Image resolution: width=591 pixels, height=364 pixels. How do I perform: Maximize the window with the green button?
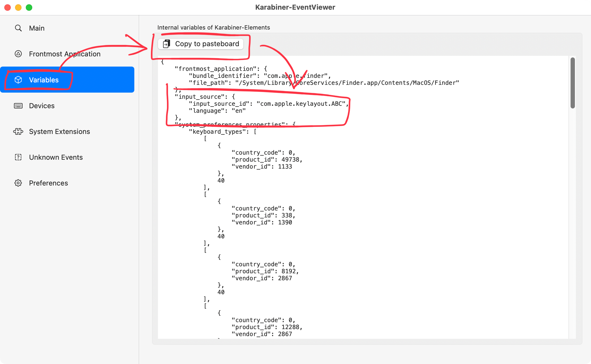[x=29, y=8]
